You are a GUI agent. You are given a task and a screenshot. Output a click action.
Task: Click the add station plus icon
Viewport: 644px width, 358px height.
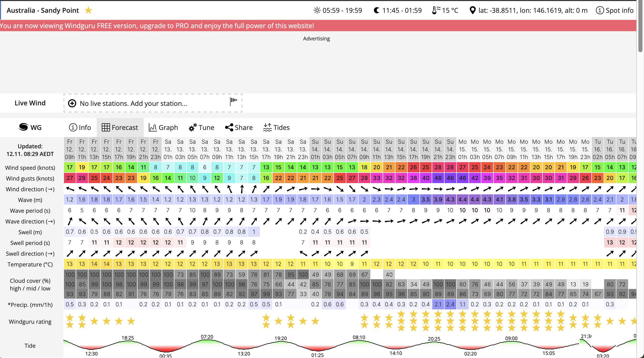tap(72, 103)
